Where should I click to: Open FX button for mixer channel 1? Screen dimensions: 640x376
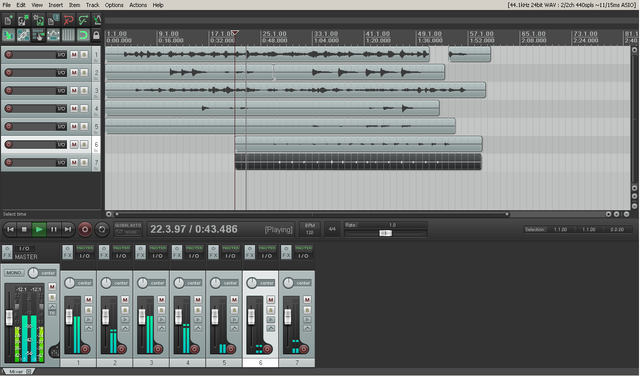pyautogui.click(x=67, y=252)
